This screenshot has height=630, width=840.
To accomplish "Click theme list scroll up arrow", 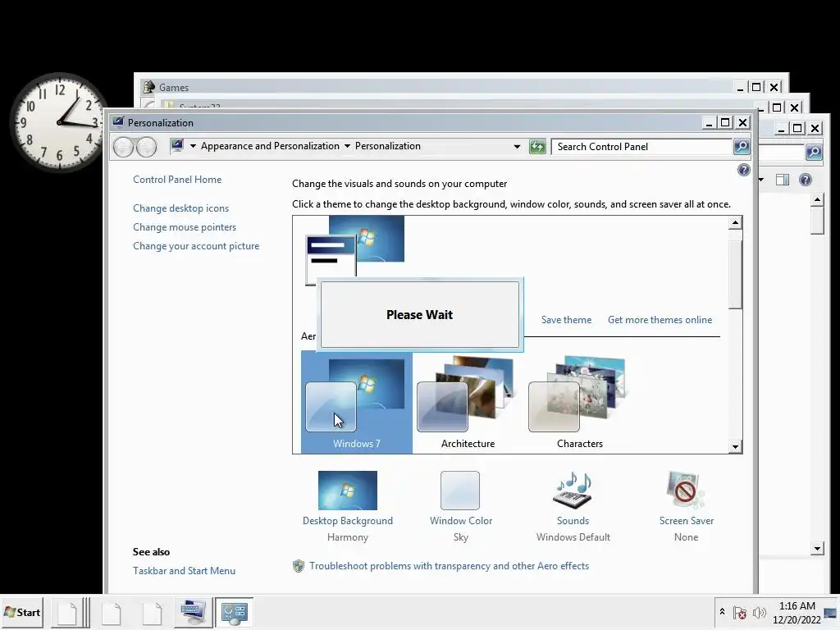I will click(735, 223).
